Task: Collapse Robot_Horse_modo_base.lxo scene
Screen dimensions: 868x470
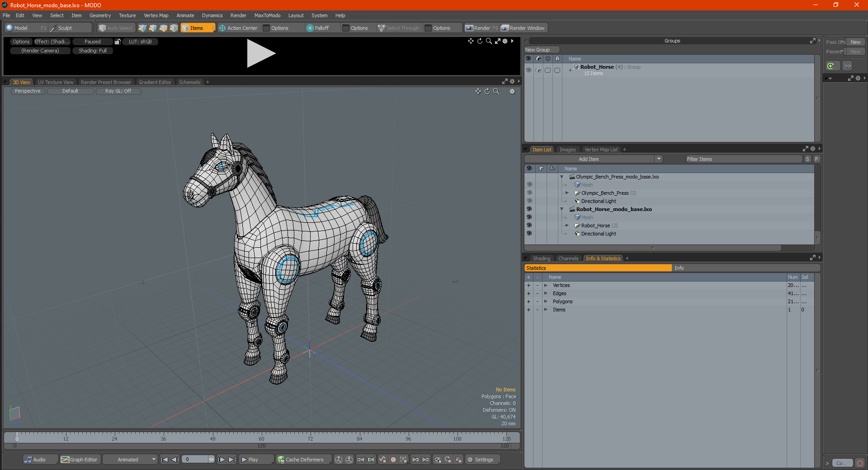Action: (x=562, y=209)
